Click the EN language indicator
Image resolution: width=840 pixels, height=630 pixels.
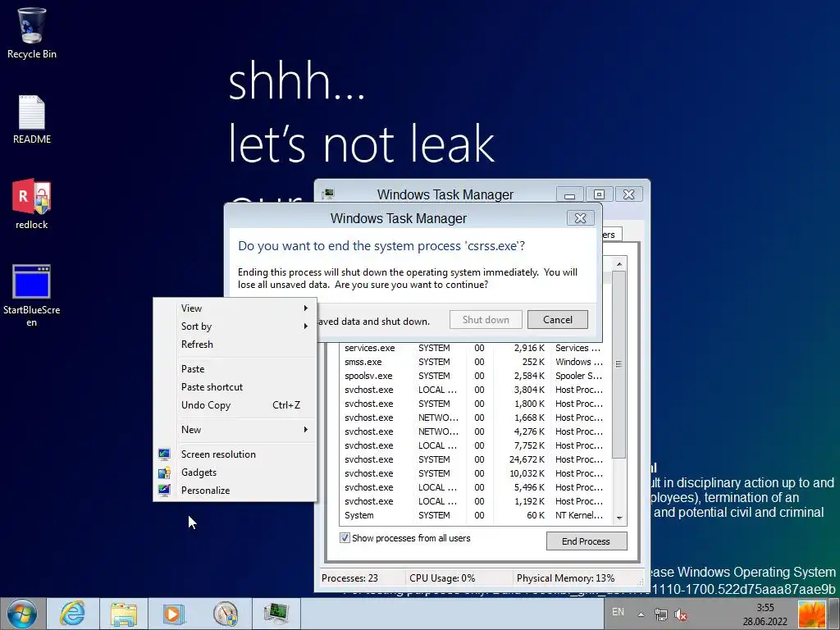click(x=618, y=612)
